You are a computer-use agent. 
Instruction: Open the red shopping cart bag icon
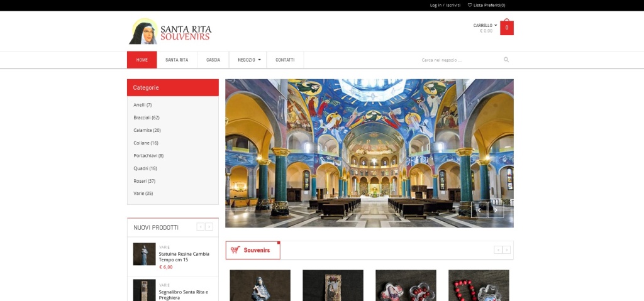click(506, 28)
